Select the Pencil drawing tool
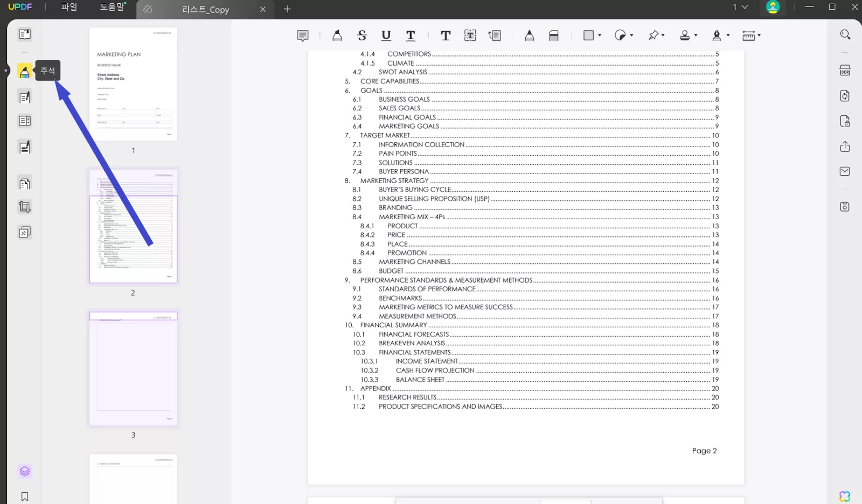Screen dimensions: 862x504 [530, 36]
